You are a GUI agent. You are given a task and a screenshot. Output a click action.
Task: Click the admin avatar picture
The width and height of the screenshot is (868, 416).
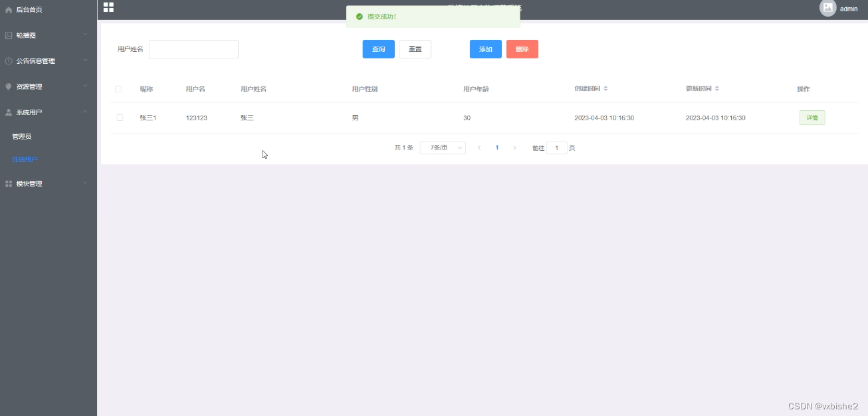[x=827, y=8]
